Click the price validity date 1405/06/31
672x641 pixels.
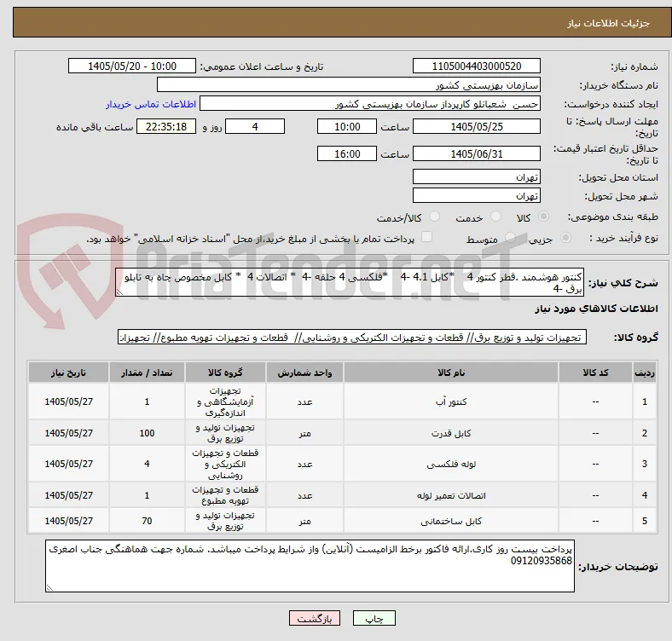476,153
